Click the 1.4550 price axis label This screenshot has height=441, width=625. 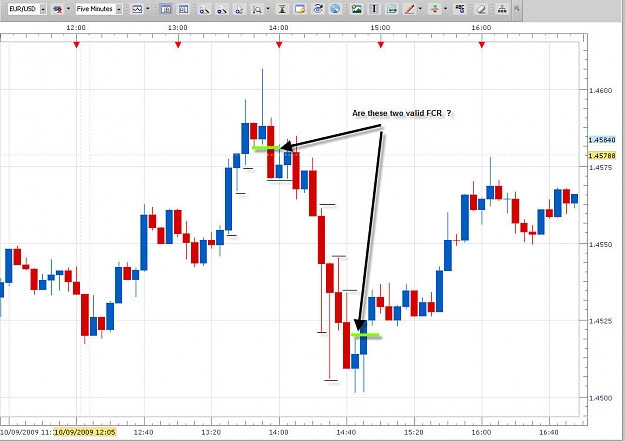(601, 244)
